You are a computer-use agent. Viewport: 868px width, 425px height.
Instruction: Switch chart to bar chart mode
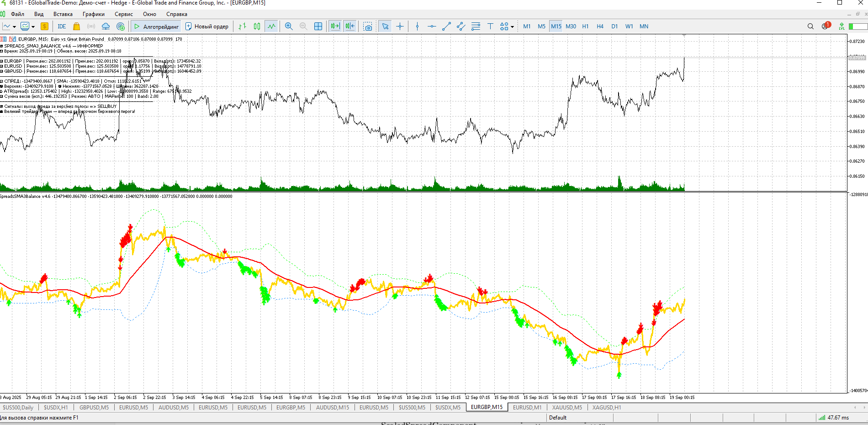click(242, 27)
